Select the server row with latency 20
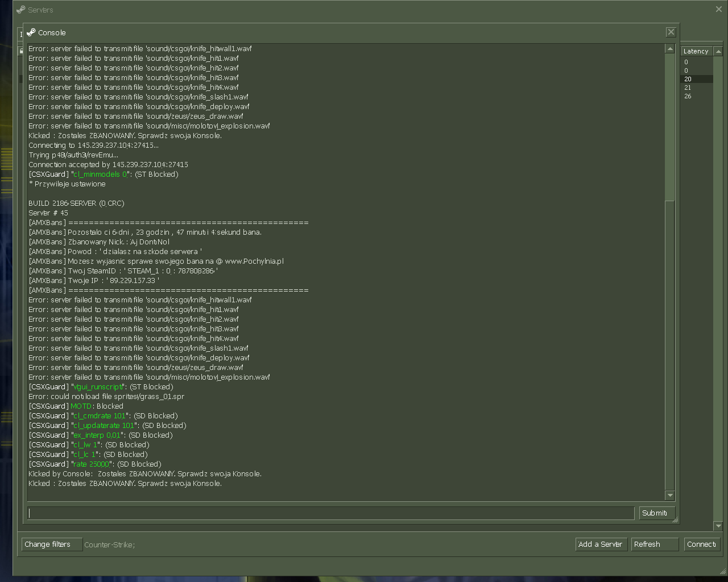Image resolution: width=728 pixels, height=582 pixels. (697, 79)
